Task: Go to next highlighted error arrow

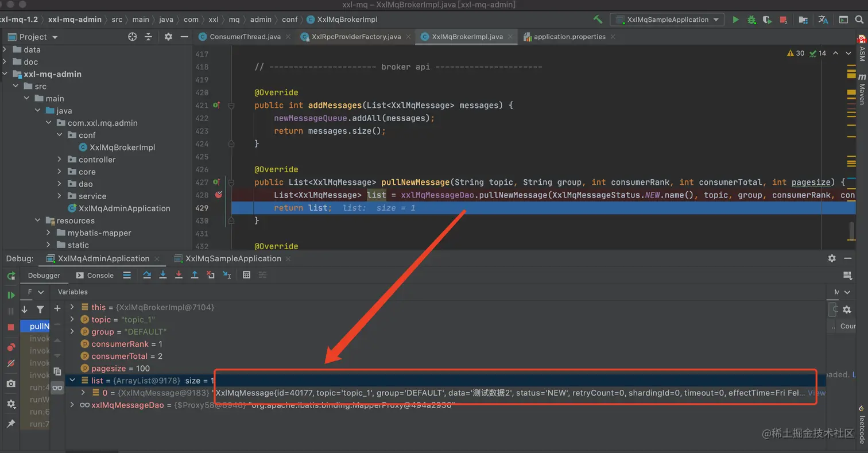Action: point(848,53)
